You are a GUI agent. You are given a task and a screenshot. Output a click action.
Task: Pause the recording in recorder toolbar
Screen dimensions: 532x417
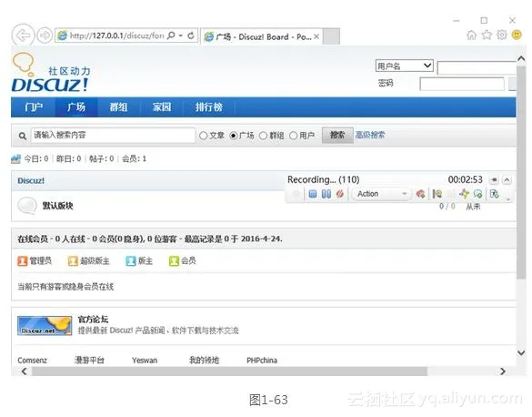(326, 194)
